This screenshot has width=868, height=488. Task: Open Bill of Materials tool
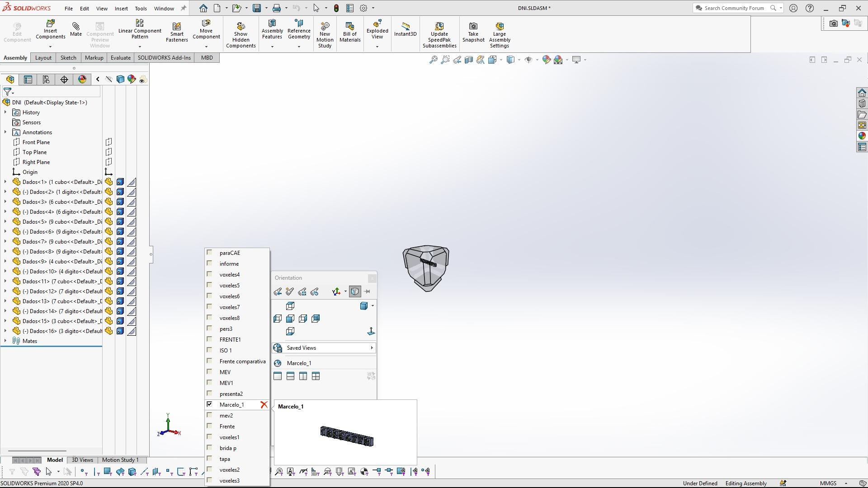click(350, 32)
